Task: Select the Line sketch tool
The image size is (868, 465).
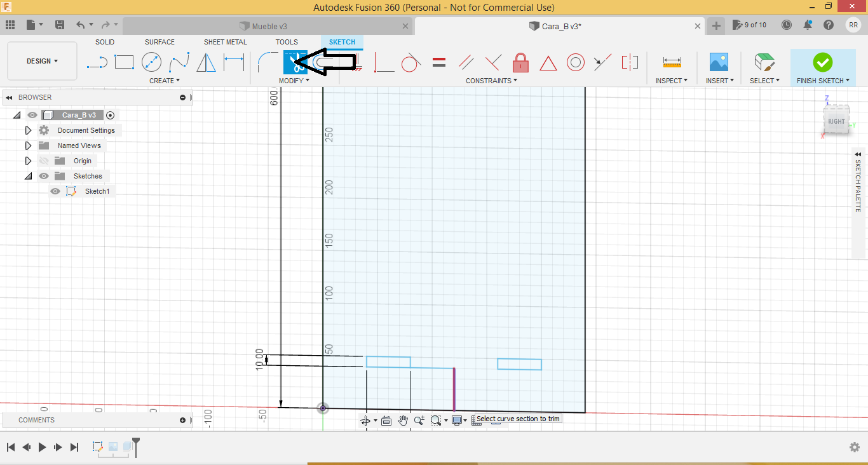Action: coord(97,62)
